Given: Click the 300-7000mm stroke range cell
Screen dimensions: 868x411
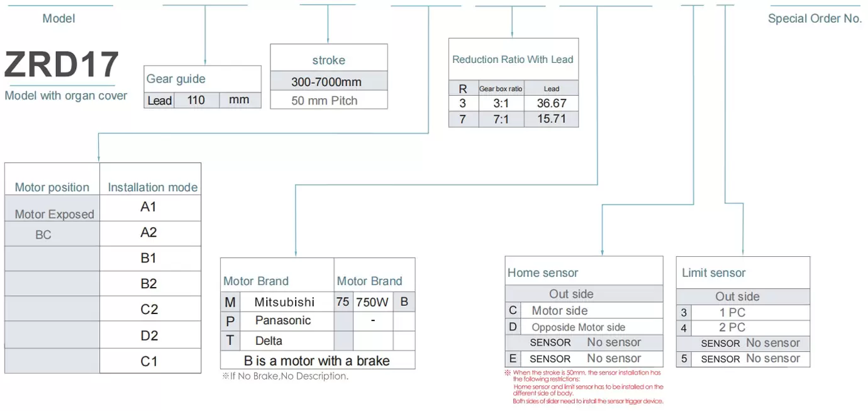Looking at the screenshot, I should pos(326,82).
